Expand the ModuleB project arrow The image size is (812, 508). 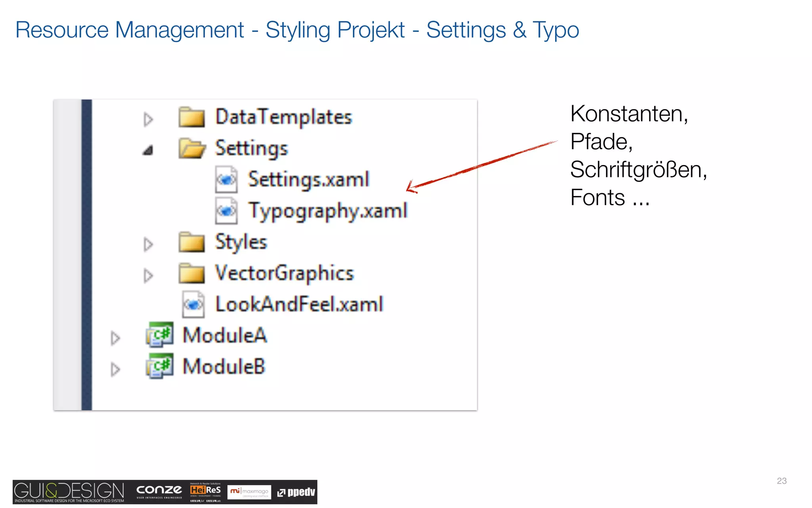tap(115, 369)
